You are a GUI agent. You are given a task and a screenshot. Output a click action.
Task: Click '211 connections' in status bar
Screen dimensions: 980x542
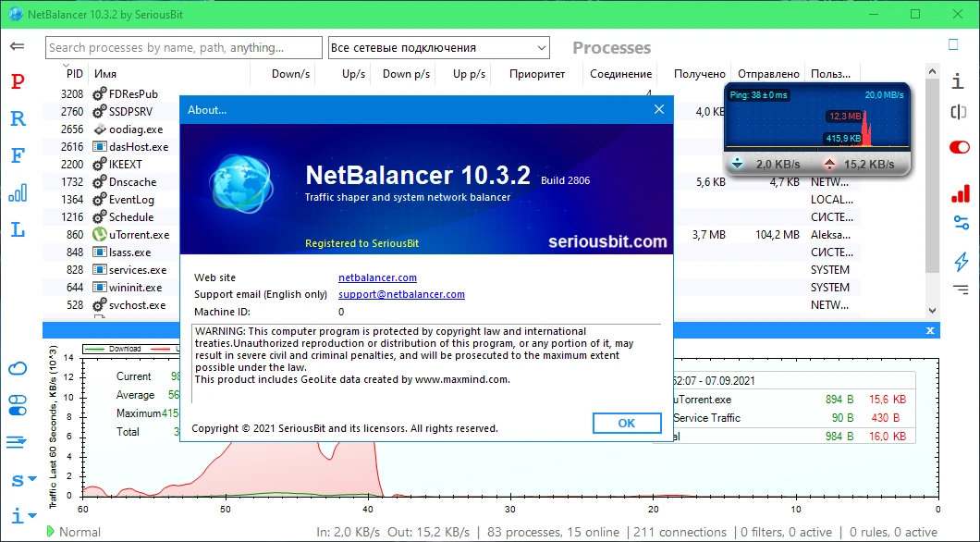[x=680, y=532]
